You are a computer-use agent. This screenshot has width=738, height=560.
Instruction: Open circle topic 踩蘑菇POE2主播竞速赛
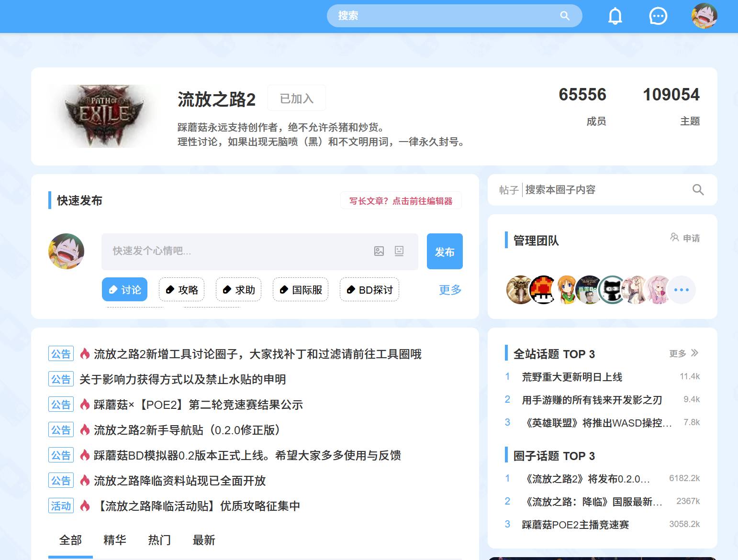click(575, 525)
